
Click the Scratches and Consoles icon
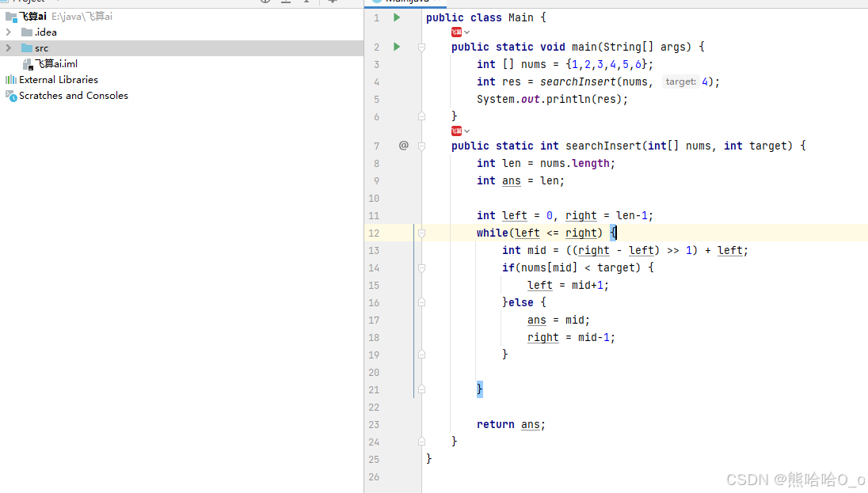click(x=11, y=97)
